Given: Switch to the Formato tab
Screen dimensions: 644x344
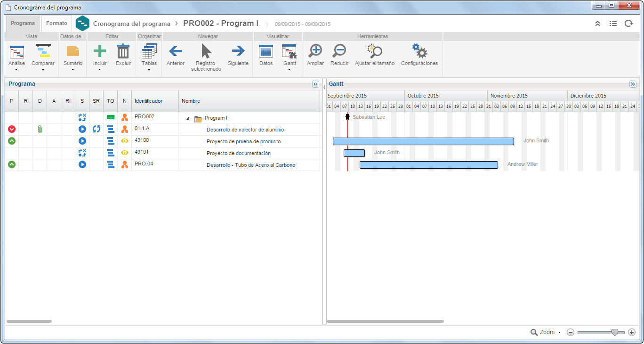Looking at the screenshot, I should tap(56, 23).
